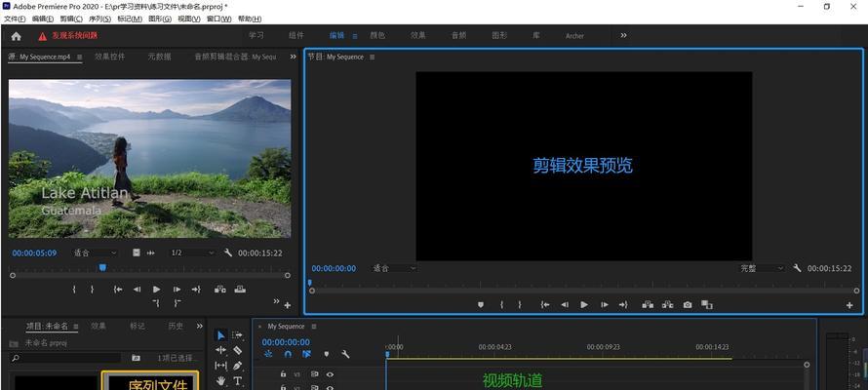868x390 pixels.
Task: Open the 窗口(W) menu
Action: point(218,19)
